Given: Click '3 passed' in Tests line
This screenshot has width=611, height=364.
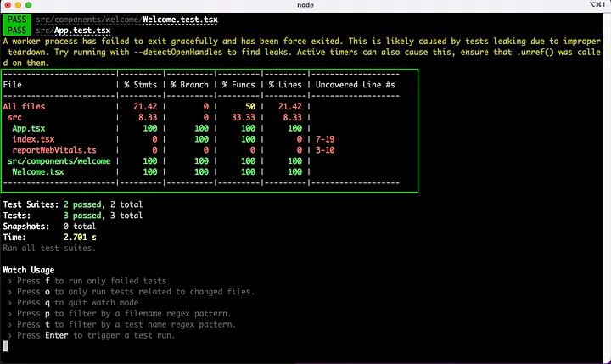Looking at the screenshot, I should pyautogui.click(x=82, y=216).
